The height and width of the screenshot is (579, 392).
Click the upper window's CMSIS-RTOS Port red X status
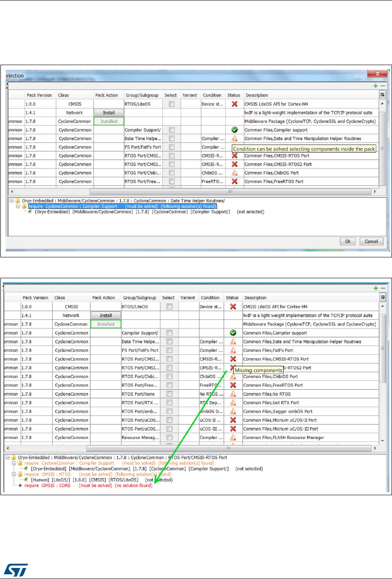point(234,156)
